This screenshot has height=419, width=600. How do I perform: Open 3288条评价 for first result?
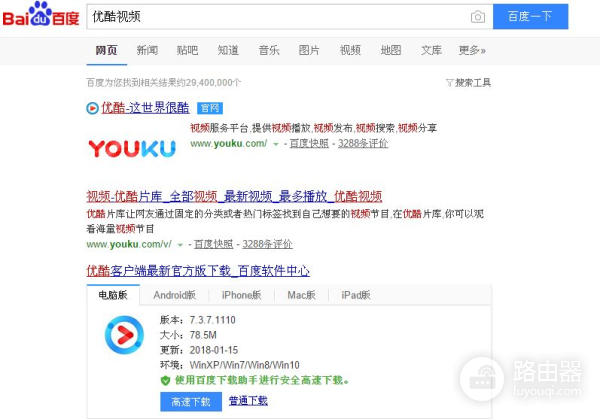pyautogui.click(x=363, y=143)
